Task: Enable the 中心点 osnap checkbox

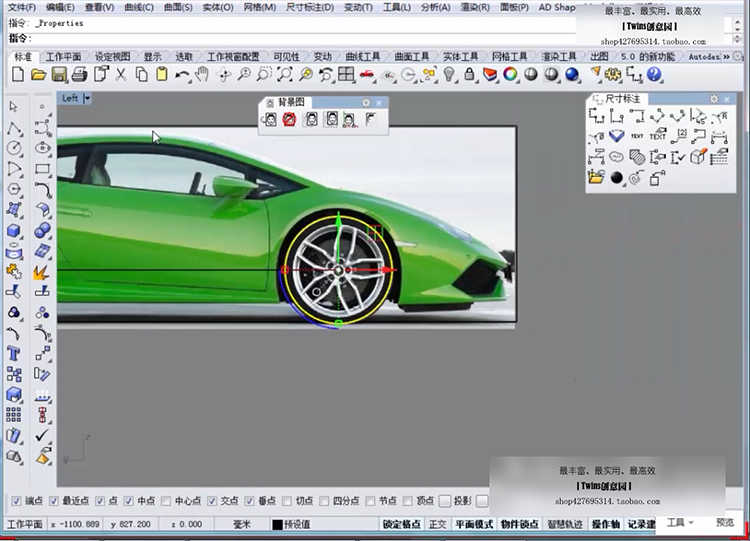Action: (166, 501)
